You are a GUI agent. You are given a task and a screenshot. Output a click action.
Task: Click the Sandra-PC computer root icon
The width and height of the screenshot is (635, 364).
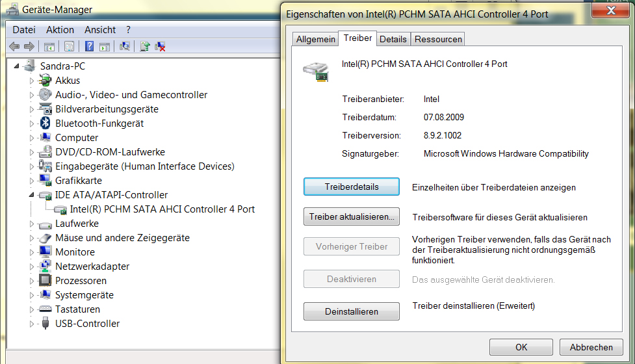(x=29, y=66)
